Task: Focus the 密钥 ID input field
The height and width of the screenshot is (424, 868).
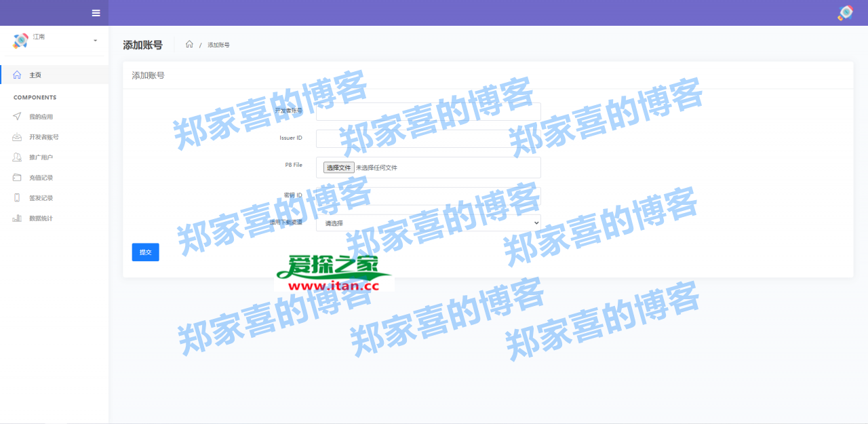Action: coord(429,196)
